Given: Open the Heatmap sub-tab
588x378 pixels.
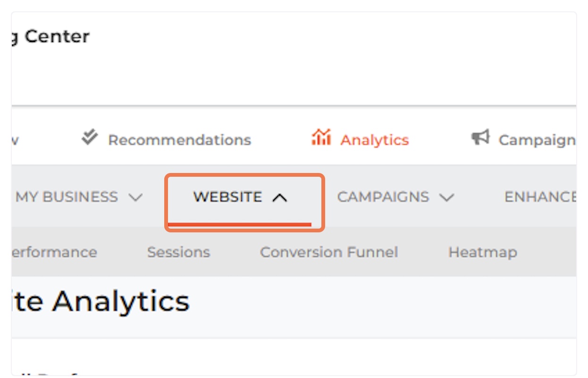Looking at the screenshot, I should [x=482, y=253].
